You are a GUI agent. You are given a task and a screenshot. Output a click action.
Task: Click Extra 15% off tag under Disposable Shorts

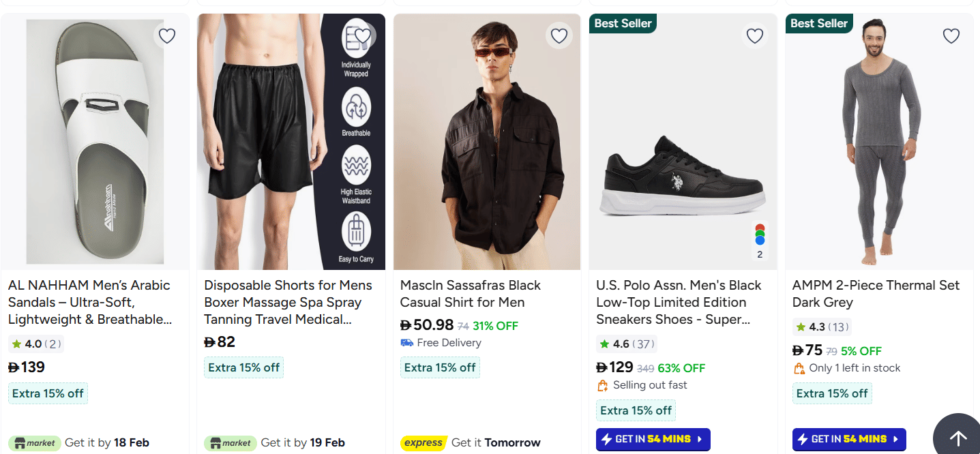(243, 367)
